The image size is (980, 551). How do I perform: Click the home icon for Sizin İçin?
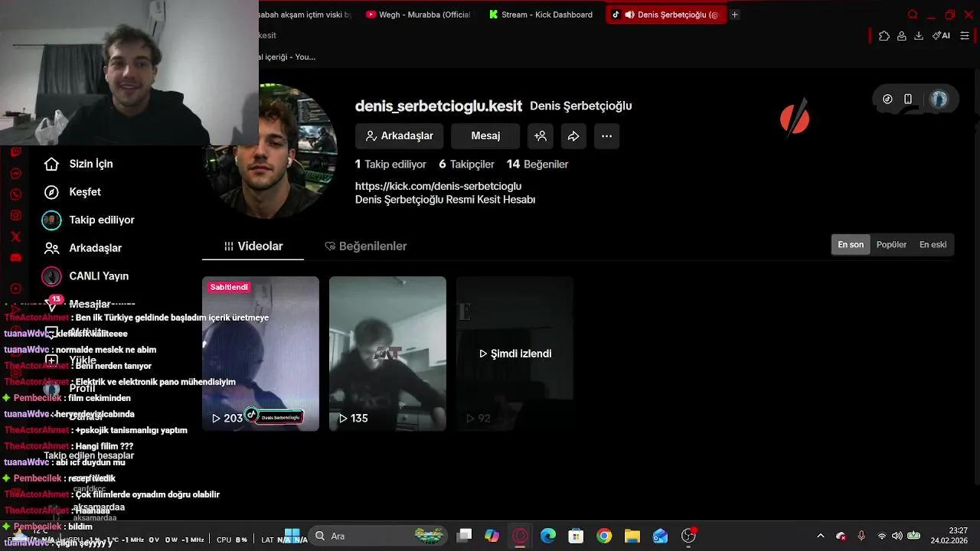(x=51, y=164)
